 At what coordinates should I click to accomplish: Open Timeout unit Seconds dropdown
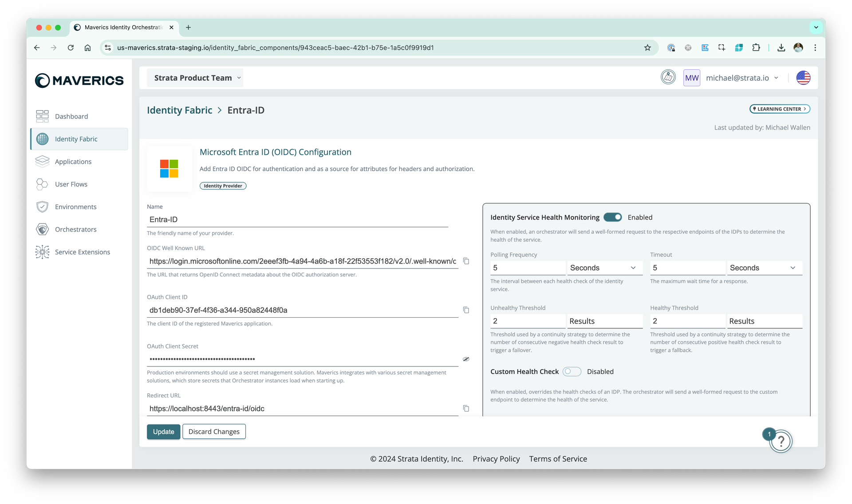765,268
